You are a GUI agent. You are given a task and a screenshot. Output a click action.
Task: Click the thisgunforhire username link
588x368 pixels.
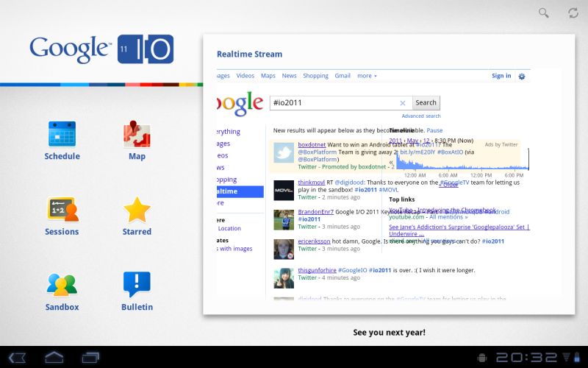pyautogui.click(x=318, y=270)
